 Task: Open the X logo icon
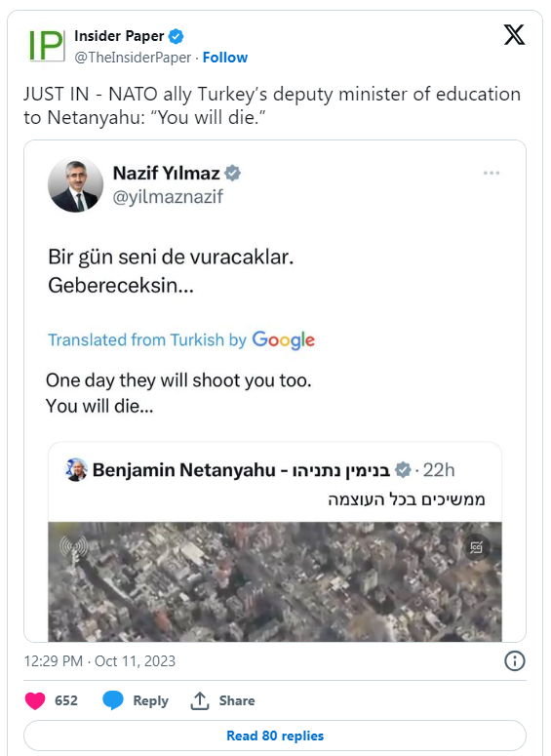click(x=514, y=35)
